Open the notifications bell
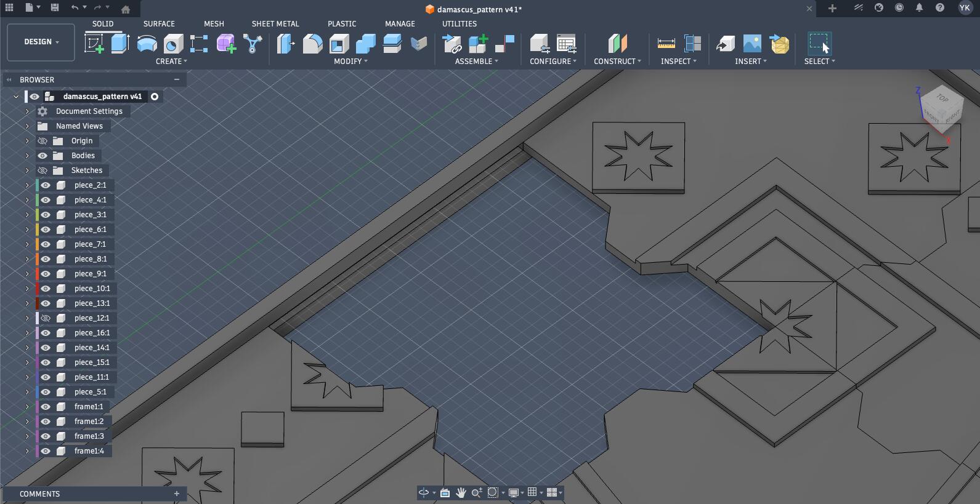 click(x=919, y=8)
